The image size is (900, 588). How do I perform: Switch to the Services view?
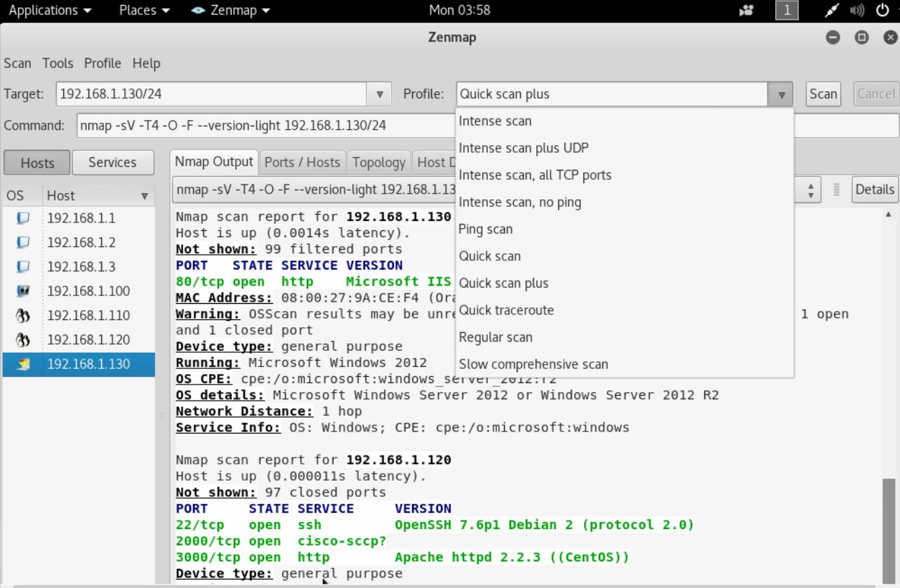point(112,162)
